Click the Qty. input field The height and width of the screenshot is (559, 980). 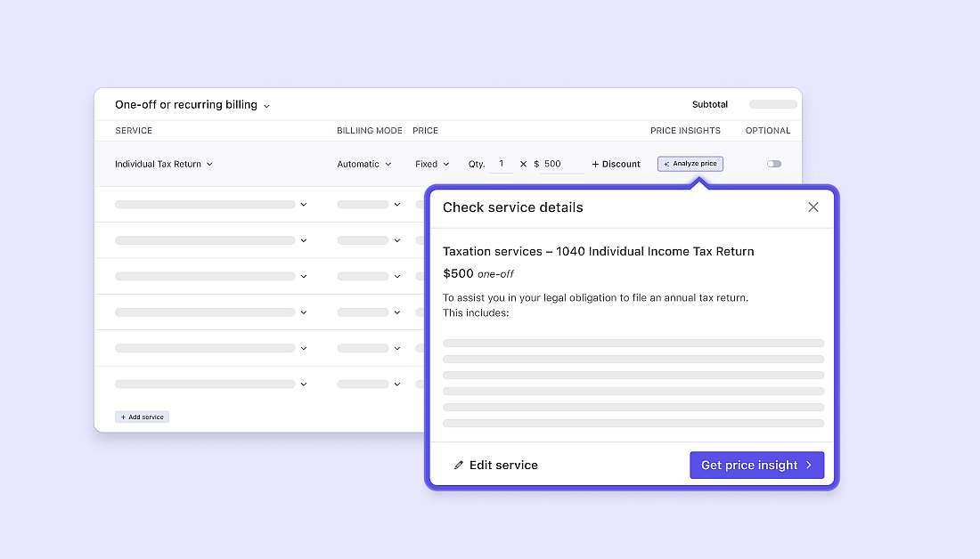click(x=502, y=164)
